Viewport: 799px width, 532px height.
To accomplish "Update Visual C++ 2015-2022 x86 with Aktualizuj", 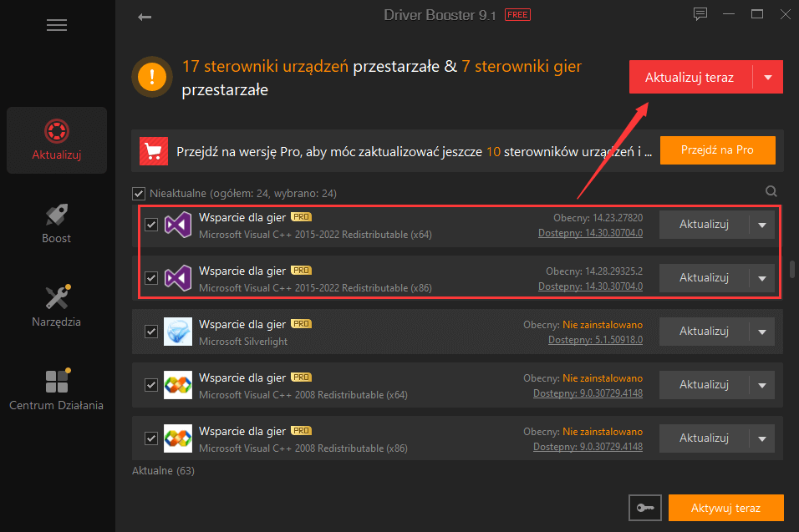I will point(705,278).
